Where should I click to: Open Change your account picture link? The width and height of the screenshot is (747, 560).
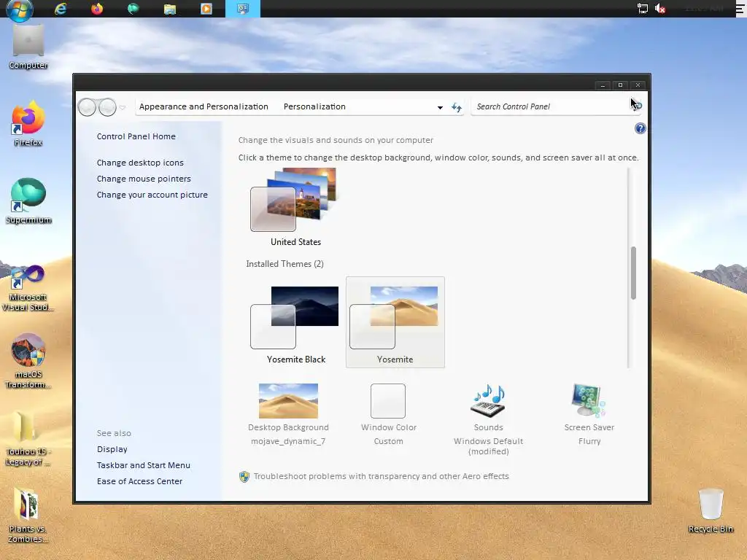(x=152, y=195)
